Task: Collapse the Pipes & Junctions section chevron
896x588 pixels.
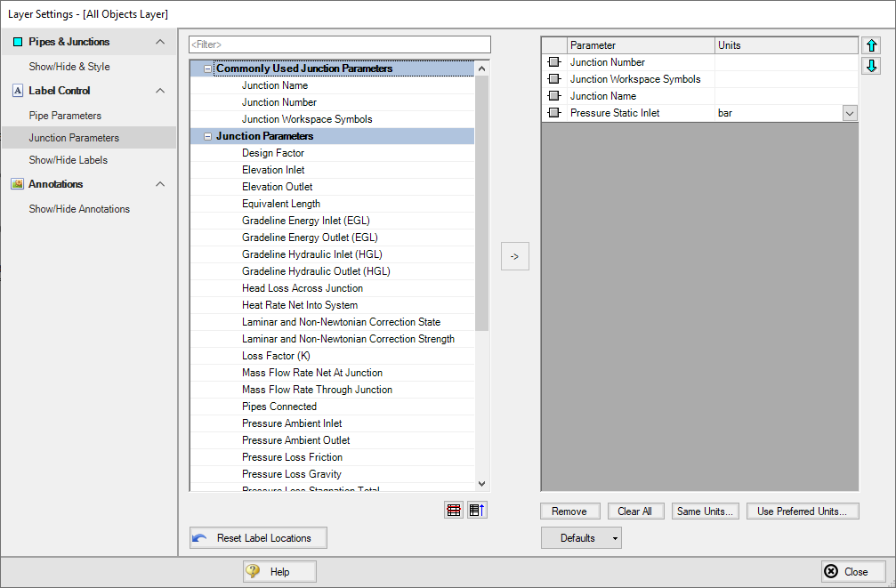Action: point(160,42)
